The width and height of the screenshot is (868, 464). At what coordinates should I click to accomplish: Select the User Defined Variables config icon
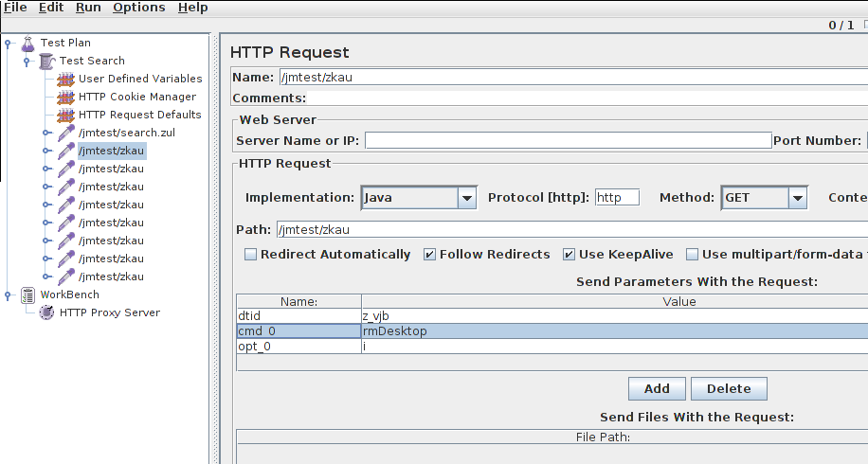coord(65,80)
